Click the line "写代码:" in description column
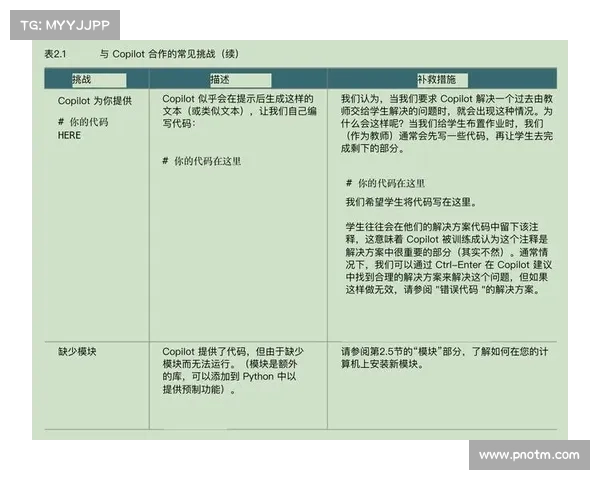The height and width of the screenshot is (480, 600). 179,124
